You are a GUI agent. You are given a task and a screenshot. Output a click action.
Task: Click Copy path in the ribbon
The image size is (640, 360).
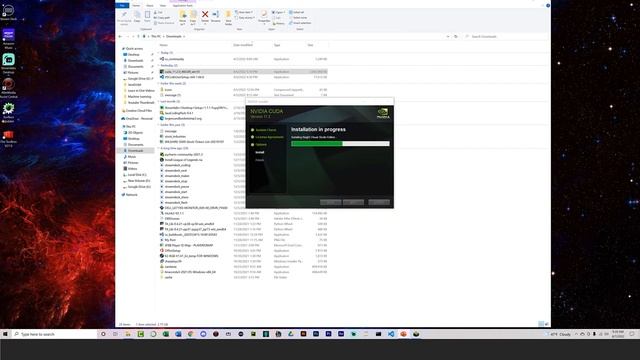click(x=162, y=18)
